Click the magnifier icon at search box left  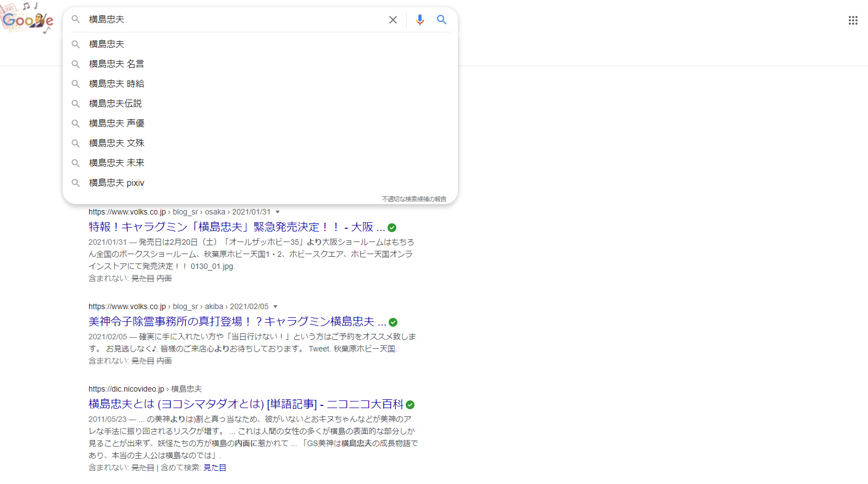76,19
